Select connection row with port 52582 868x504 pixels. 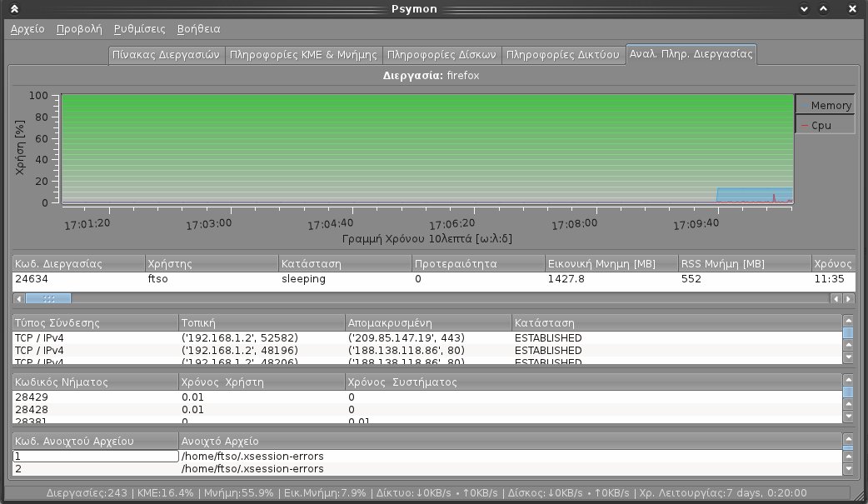point(427,338)
